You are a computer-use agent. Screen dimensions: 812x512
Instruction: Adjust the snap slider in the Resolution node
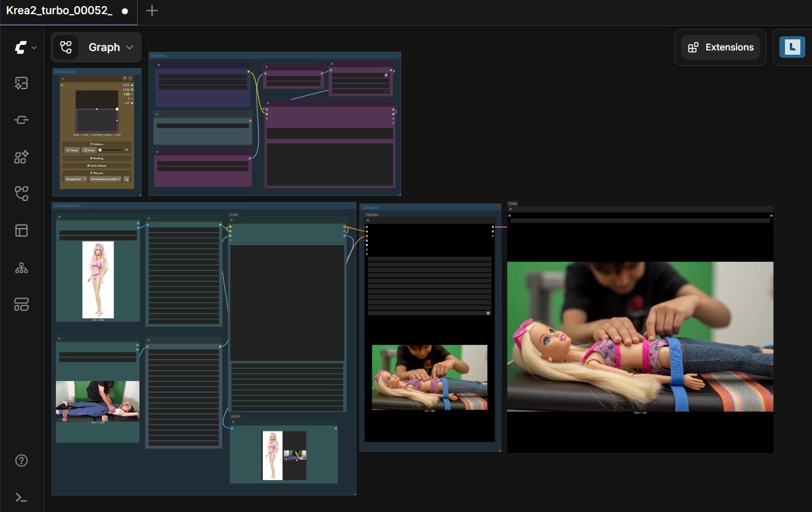pyautogui.click(x=111, y=149)
